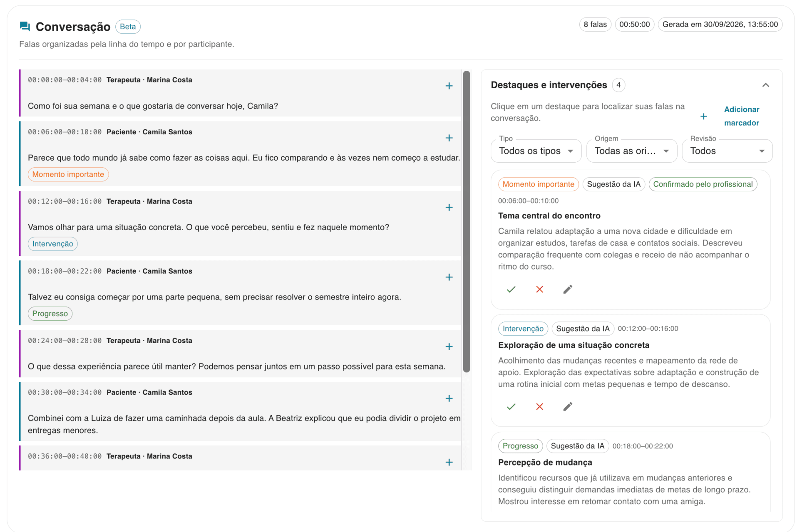
Task: Reject the 'Tema central do encontro' highlight
Action: [539, 290]
